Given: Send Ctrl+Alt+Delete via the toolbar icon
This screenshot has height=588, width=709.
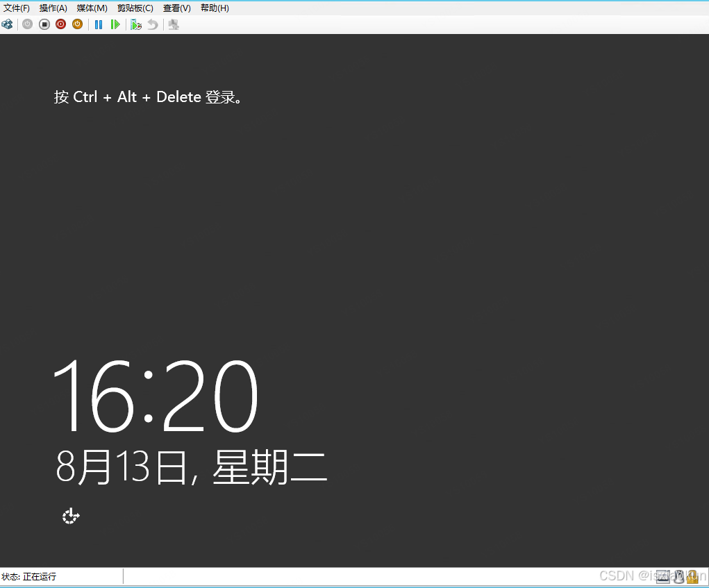Looking at the screenshot, I should (x=7, y=24).
